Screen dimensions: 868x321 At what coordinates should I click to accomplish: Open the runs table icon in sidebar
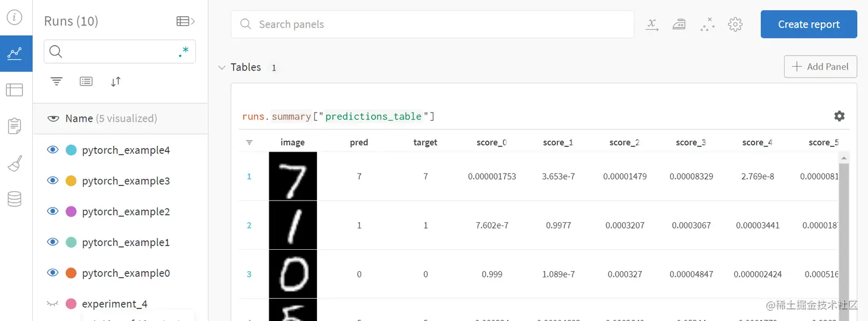coord(14,90)
